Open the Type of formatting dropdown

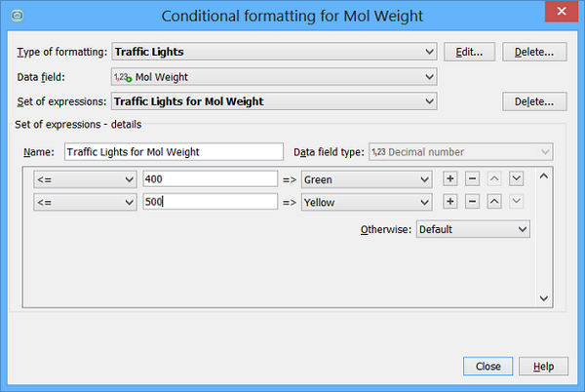[x=274, y=52]
